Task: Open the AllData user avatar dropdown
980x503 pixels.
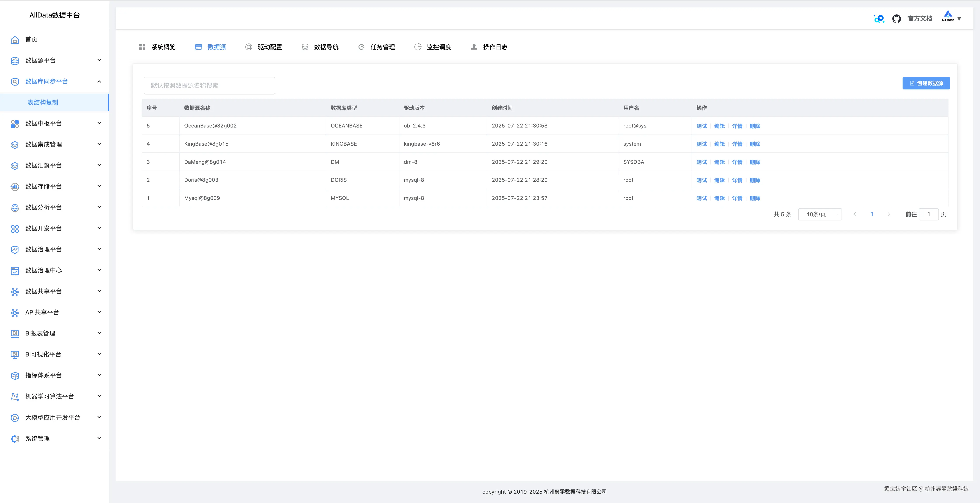Action: coord(951,17)
